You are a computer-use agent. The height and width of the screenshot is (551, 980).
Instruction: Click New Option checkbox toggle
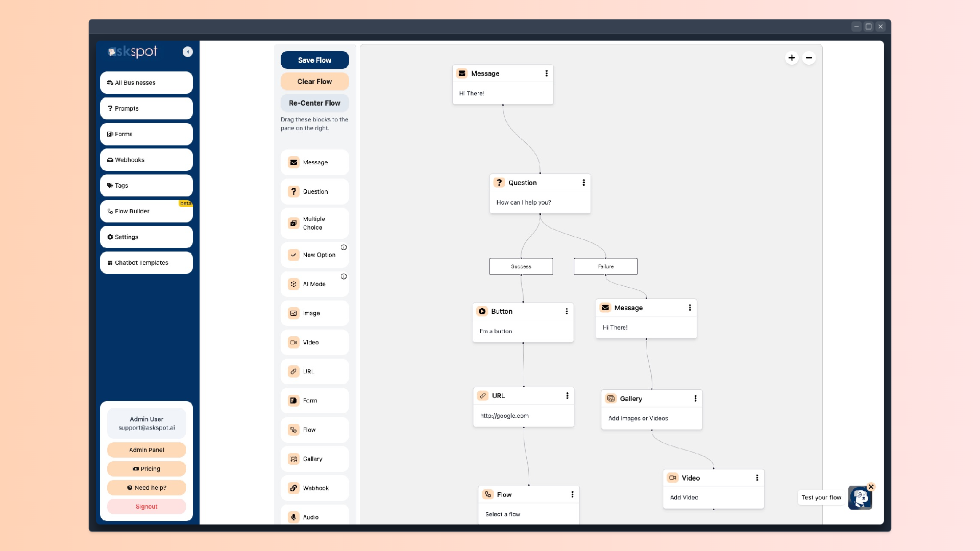point(293,254)
